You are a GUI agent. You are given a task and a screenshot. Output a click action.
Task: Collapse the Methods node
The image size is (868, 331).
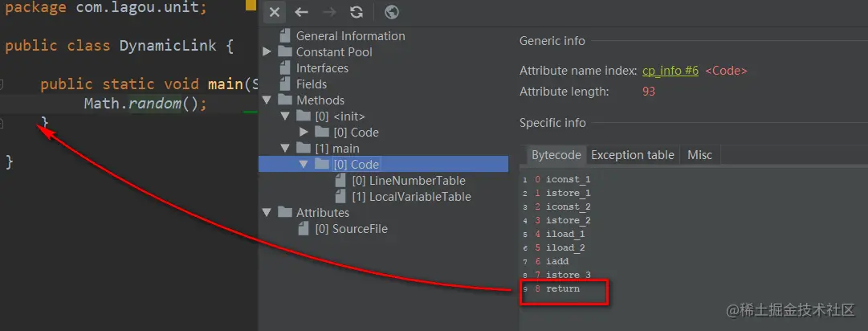point(267,100)
